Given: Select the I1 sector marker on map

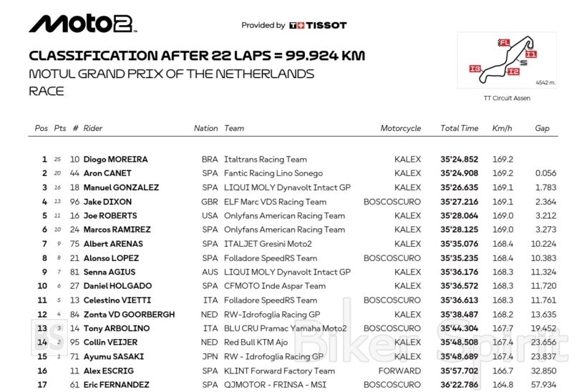Looking at the screenshot, I should [x=530, y=54].
